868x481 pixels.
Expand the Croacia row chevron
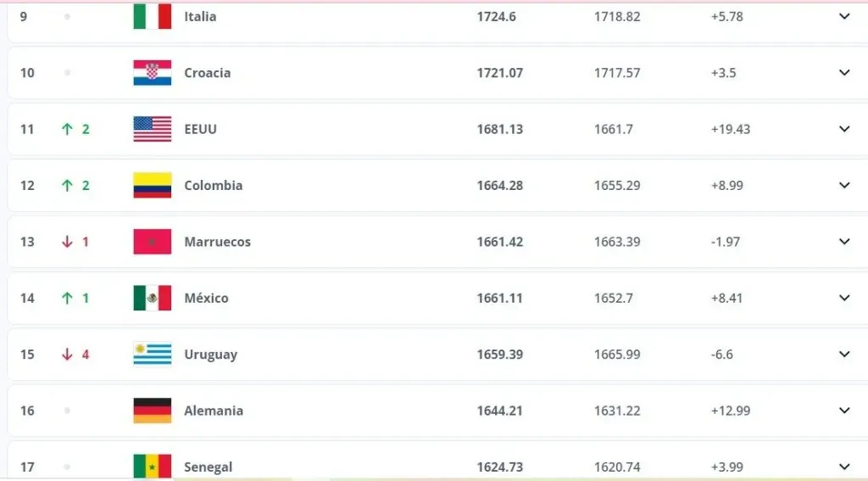[x=844, y=73]
